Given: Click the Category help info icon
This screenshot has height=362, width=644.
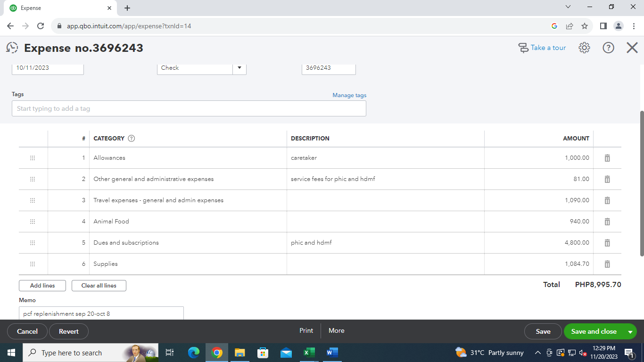Looking at the screenshot, I should click(132, 139).
